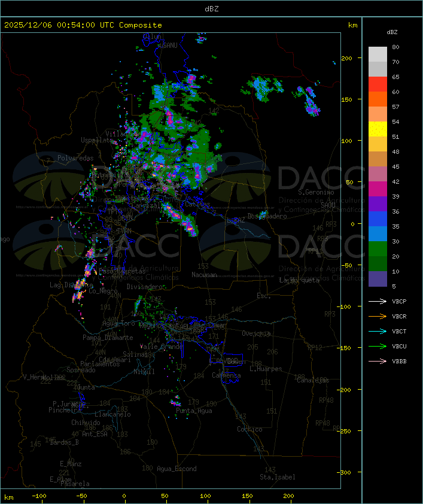This screenshot has width=423, height=504.
Task: Click the VBCP legend label
Action: [399, 302]
